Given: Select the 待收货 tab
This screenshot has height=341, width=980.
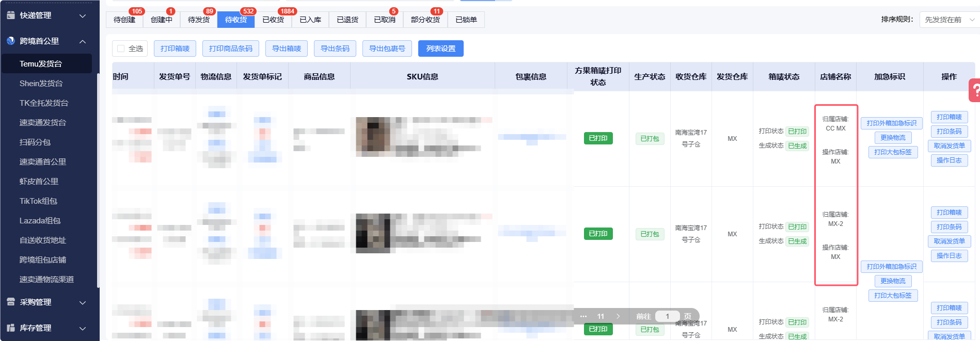Looking at the screenshot, I should pos(236,20).
